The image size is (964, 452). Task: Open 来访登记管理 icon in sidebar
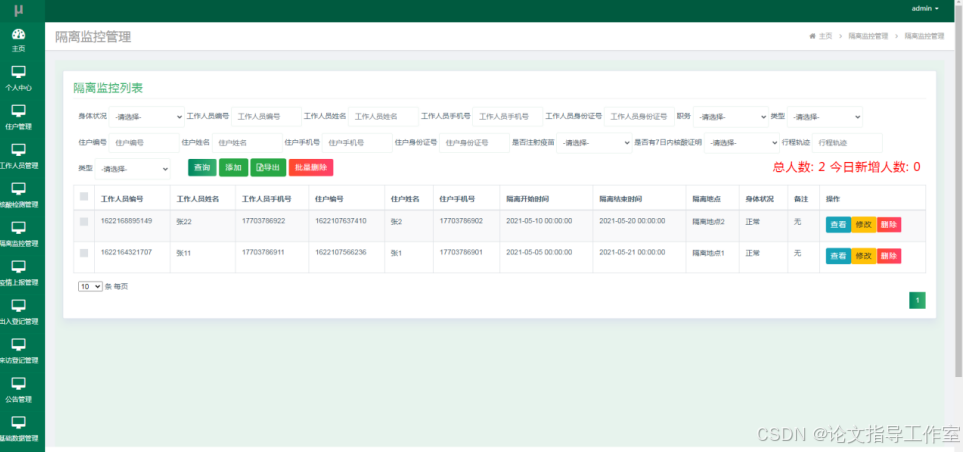pyautogui.click(x=18, y=345)
